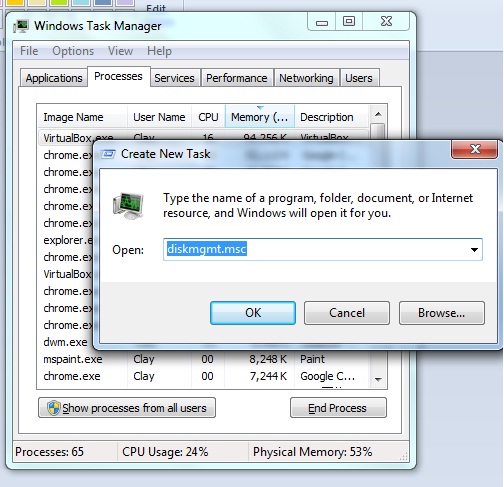Switch to the Applications tab

coord(54,78)
